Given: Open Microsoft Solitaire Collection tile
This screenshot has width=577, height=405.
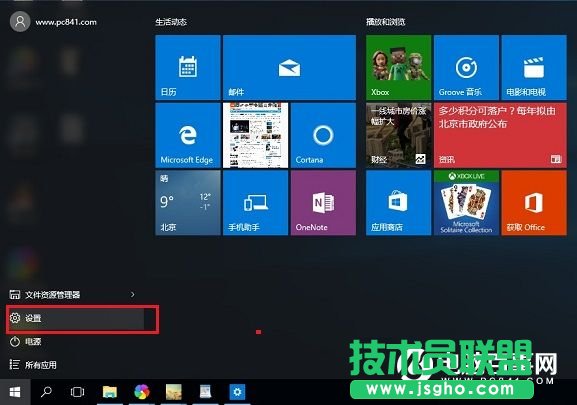Looking at the screenshot, I should 466,203.
